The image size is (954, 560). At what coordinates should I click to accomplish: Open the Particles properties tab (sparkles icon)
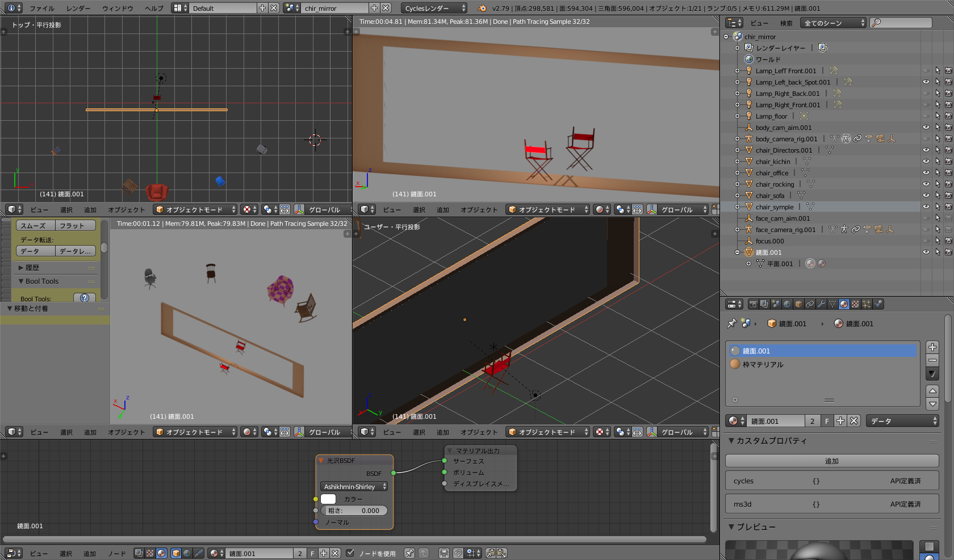point(867,304)
